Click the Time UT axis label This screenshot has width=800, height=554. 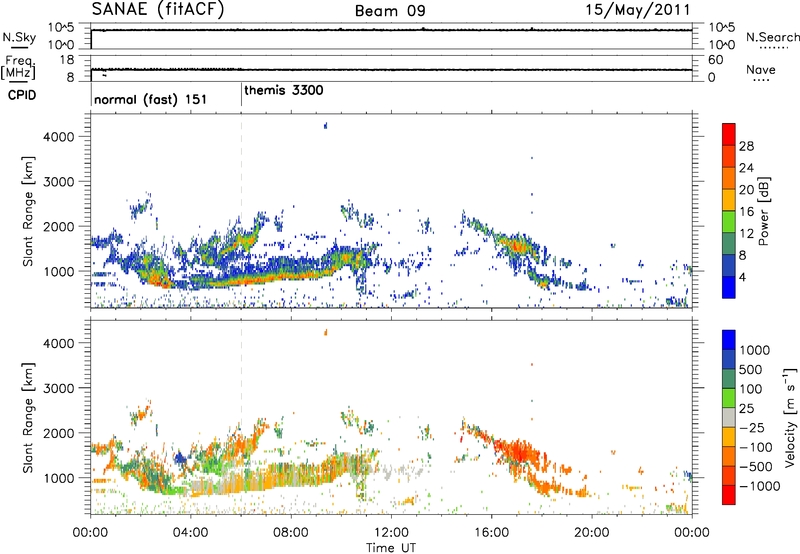(391, 548)
